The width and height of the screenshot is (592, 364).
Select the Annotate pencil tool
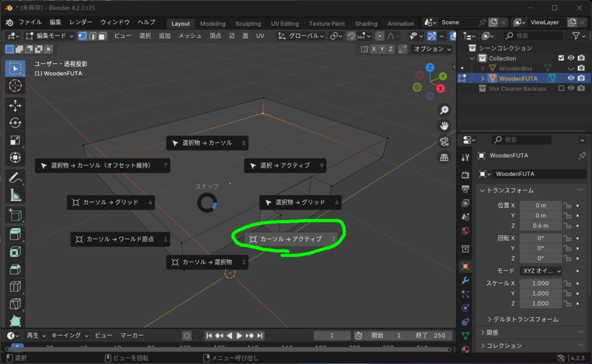[15, 177]
